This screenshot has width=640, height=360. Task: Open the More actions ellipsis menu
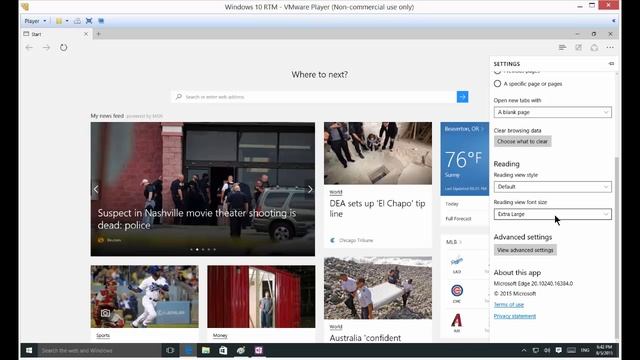[610, 48]
